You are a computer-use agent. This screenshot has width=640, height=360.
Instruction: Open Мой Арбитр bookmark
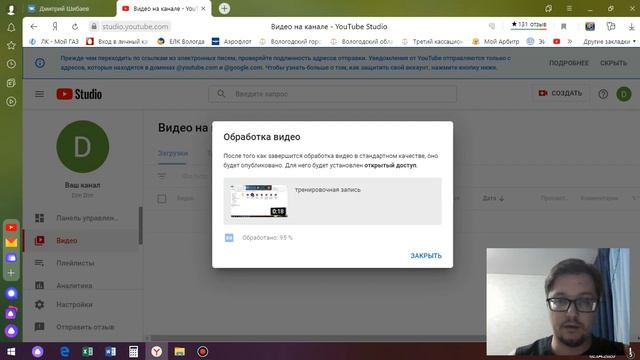click(x=496, y=42)
